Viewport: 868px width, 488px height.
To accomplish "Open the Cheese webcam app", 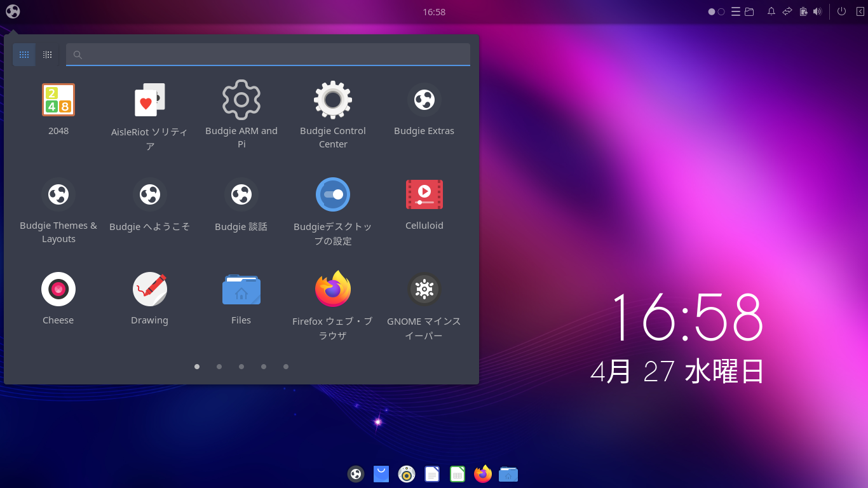I will click(x=58, y=299).
